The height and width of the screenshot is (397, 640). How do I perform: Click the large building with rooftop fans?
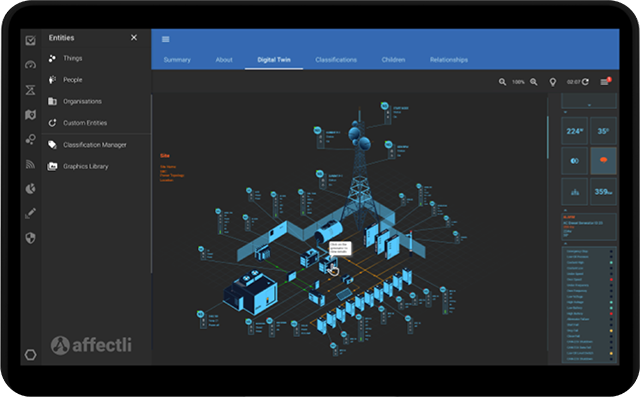coord(251,292)
